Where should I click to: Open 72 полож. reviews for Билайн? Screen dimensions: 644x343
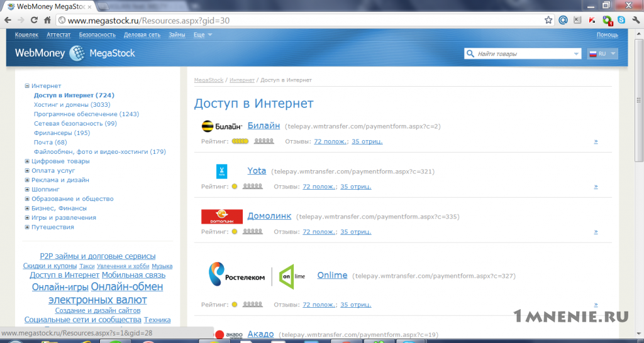331,141
